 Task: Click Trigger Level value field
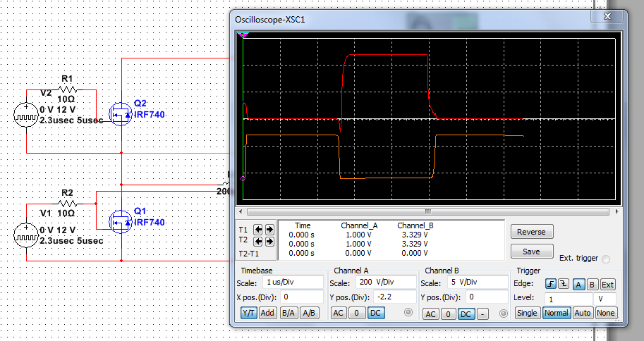tap(569, 298)
